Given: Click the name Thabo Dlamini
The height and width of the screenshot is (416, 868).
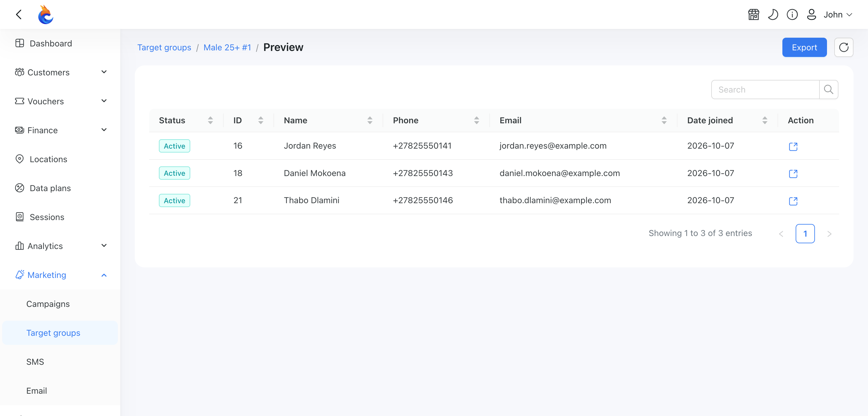Looking at the screenshot, I should (x=311, y=200).
